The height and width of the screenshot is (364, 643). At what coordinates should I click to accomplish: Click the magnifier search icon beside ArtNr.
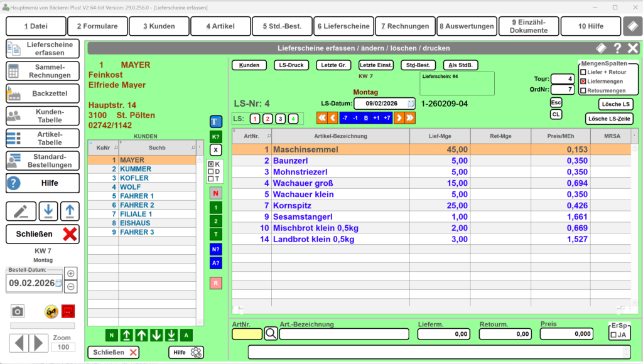point(271,334)
